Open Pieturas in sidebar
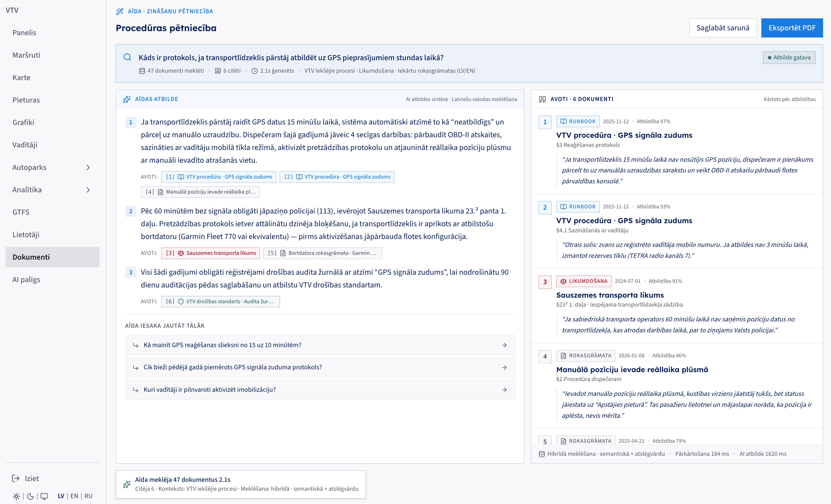This screenshot has width=831, height=504. pyautogui.click(x=52, y=100)
